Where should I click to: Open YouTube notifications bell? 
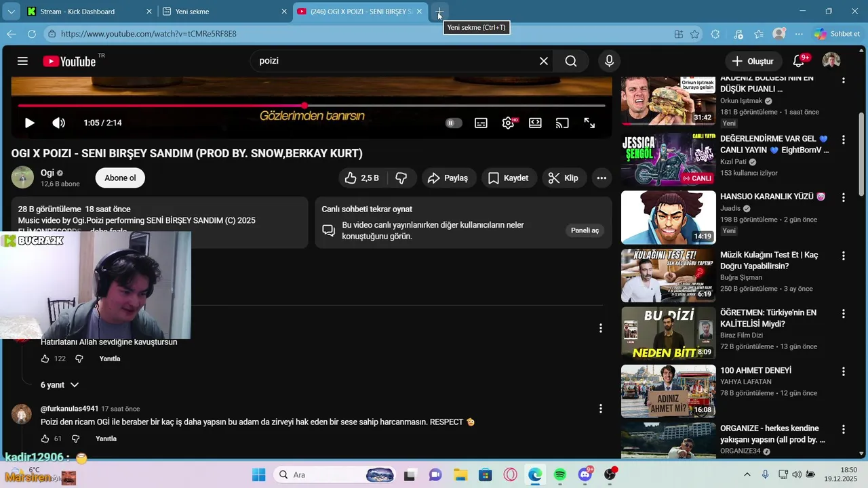coord(799,61)
